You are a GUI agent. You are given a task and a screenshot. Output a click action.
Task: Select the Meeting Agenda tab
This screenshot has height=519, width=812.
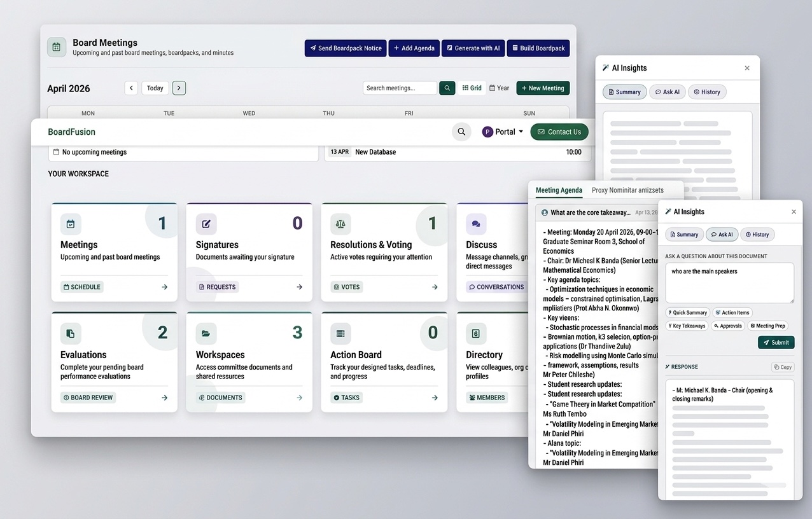[559, 190]
